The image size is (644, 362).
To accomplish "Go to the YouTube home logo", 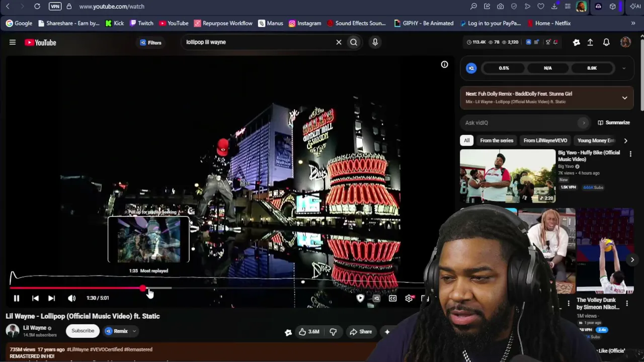I will click(40, 43).
